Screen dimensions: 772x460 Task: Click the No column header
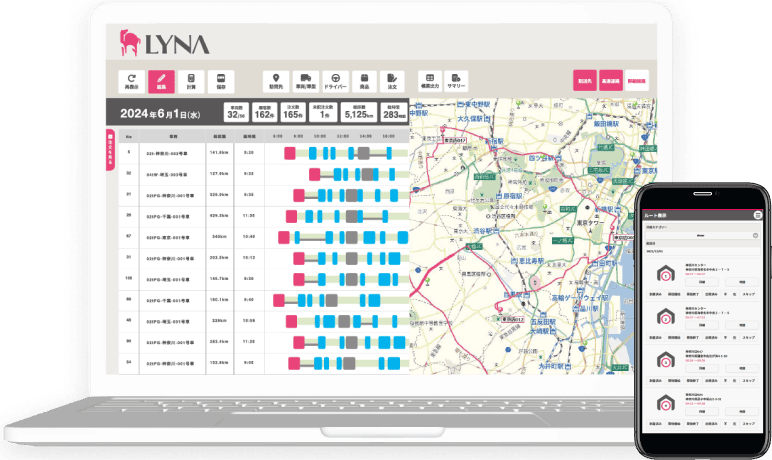pyautogui.click(x=129, y=136)
